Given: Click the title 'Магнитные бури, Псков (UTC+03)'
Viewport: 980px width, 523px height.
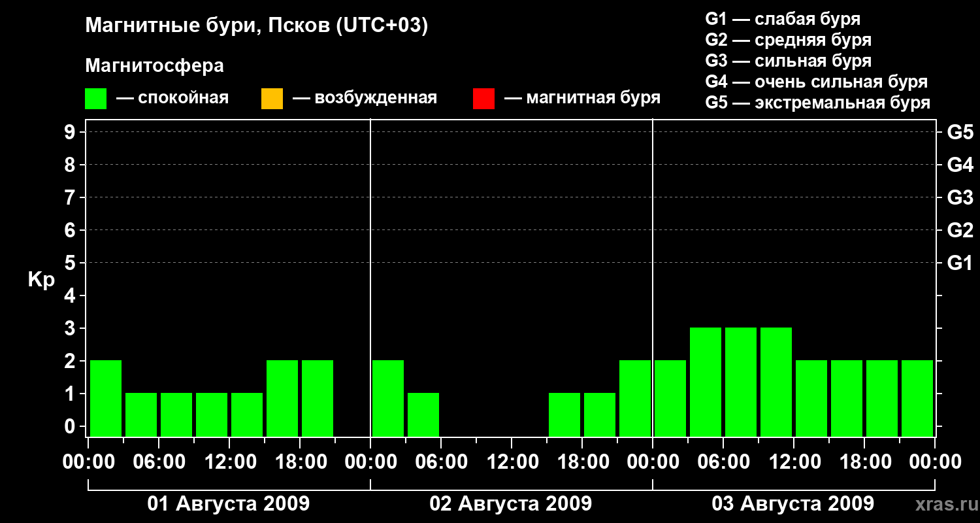Looking at the screenshot, I should pos(257,27).
